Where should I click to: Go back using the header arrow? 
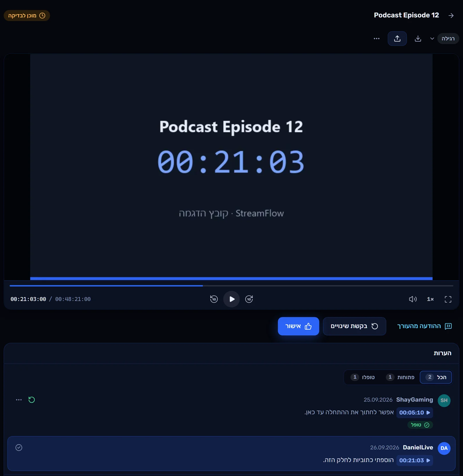(451, 15)
